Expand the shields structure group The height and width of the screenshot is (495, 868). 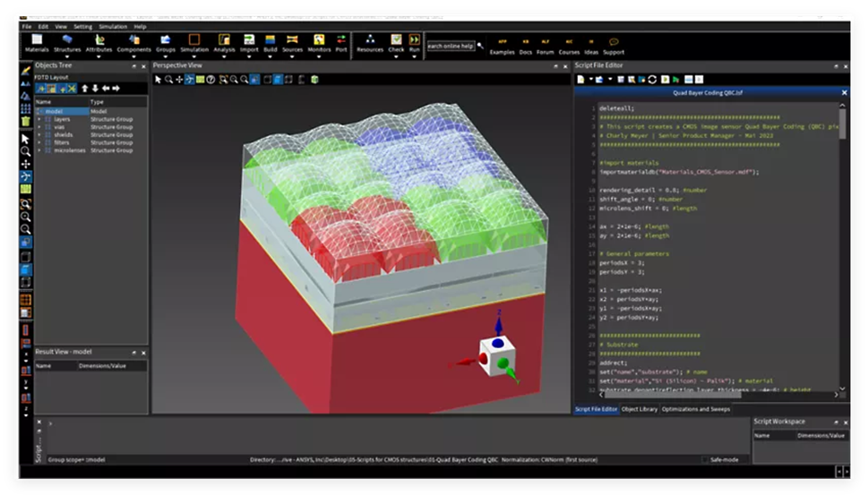pyautogui.click(x=39, y=135)
